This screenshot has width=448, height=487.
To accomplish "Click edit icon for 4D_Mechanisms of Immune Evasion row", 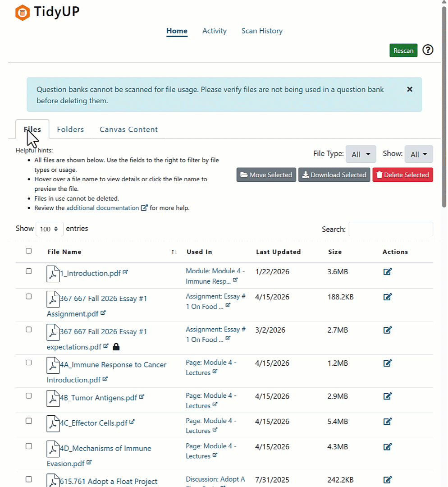I will pos(388,446).
